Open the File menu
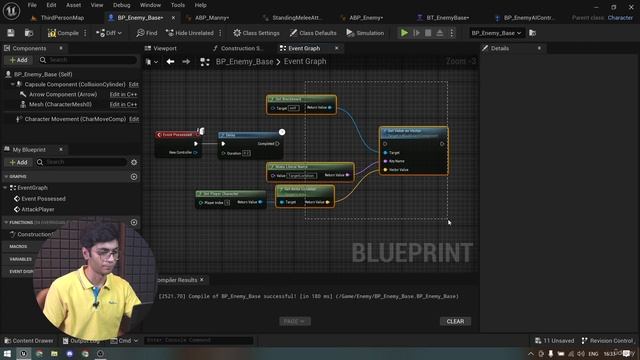This screenshot has width=640, height=360. [x=32, y=5]
